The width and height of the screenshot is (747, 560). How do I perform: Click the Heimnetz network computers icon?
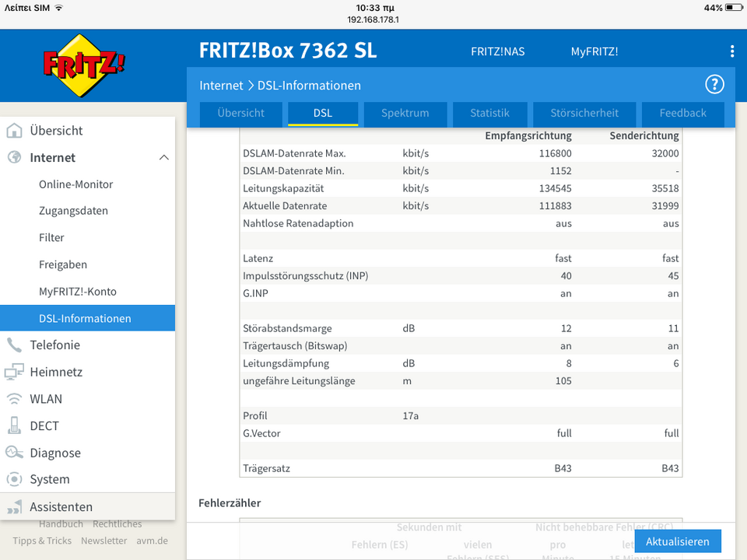coord(14,372)
